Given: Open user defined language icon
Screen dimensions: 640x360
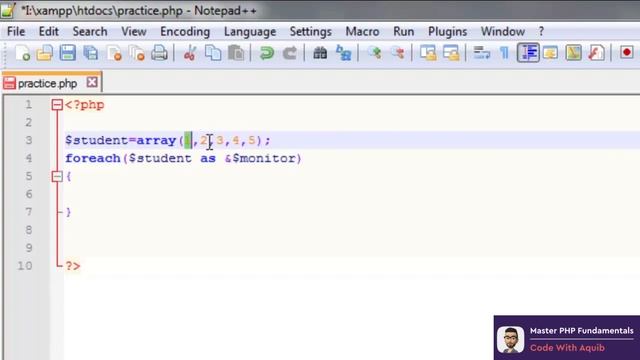Looking at the screenshot, I should [x=551, y=53].
